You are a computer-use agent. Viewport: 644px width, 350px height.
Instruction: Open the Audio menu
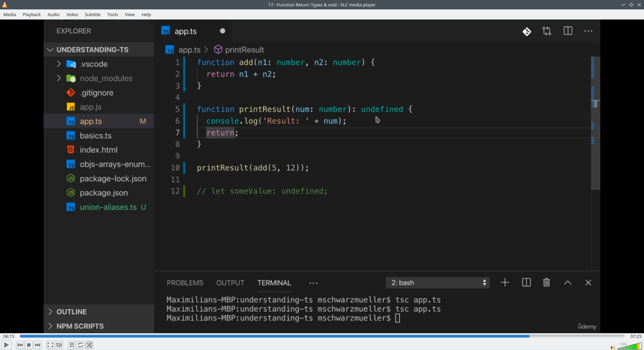click(54, 15)
